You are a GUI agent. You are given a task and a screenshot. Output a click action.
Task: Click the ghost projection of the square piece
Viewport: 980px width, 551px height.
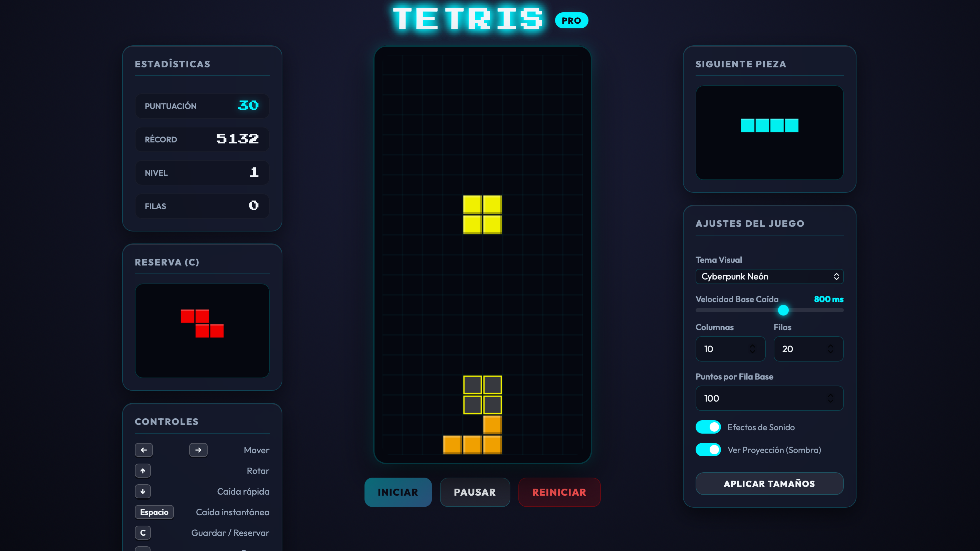point(482,395)
